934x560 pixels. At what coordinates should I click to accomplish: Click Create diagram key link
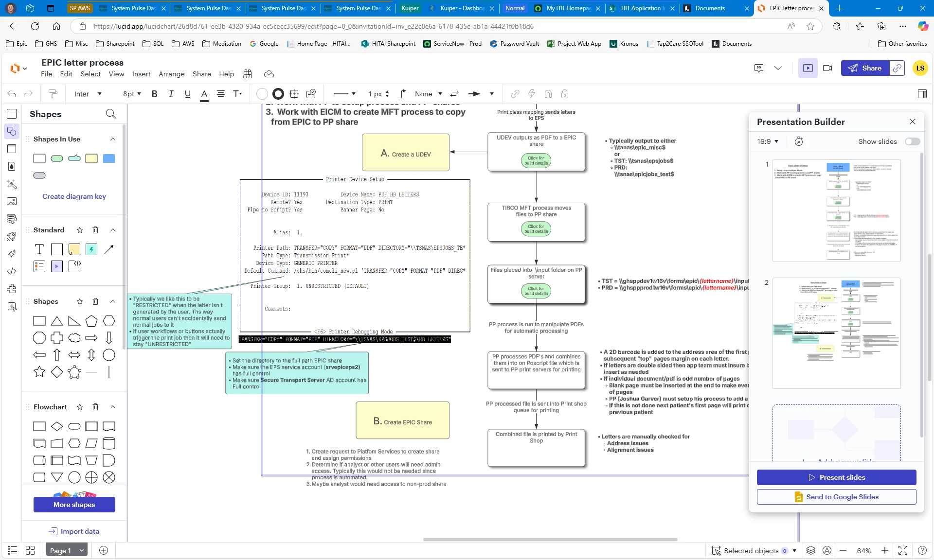point(74,196)
